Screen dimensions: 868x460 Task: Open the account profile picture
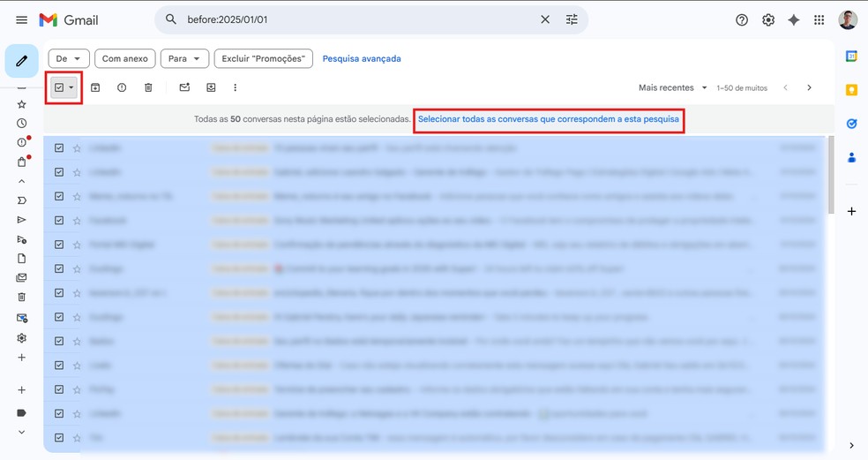click(x=848, y=20)
